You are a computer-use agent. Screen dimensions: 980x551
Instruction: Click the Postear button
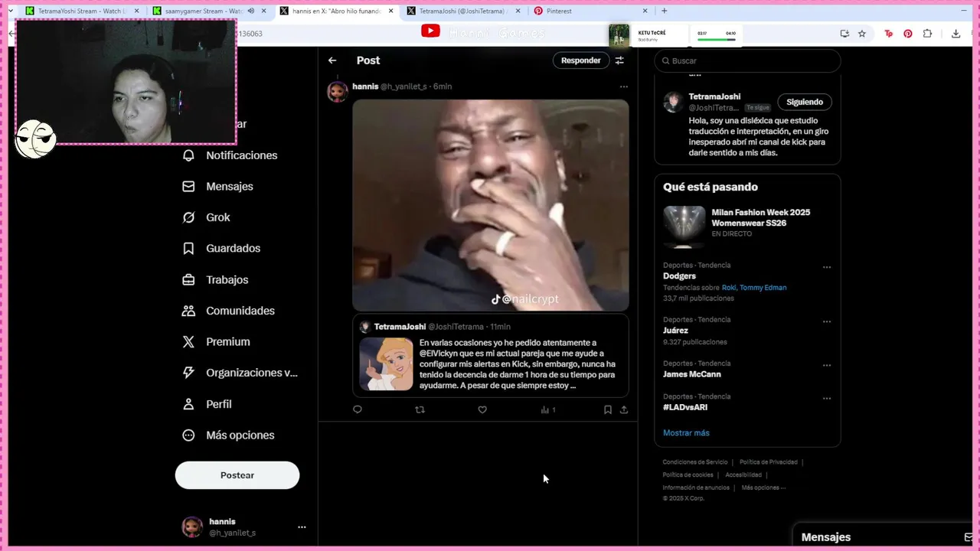(237, 475)
